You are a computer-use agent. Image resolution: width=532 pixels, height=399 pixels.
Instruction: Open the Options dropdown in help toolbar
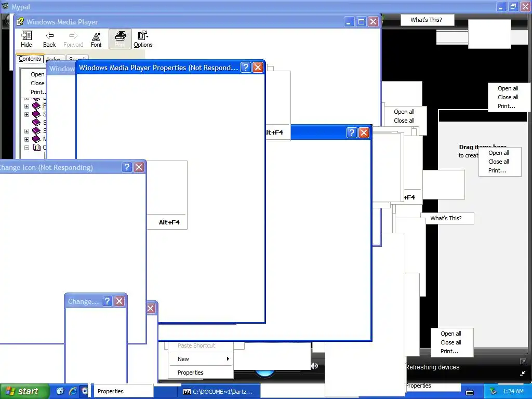(143, 39)
